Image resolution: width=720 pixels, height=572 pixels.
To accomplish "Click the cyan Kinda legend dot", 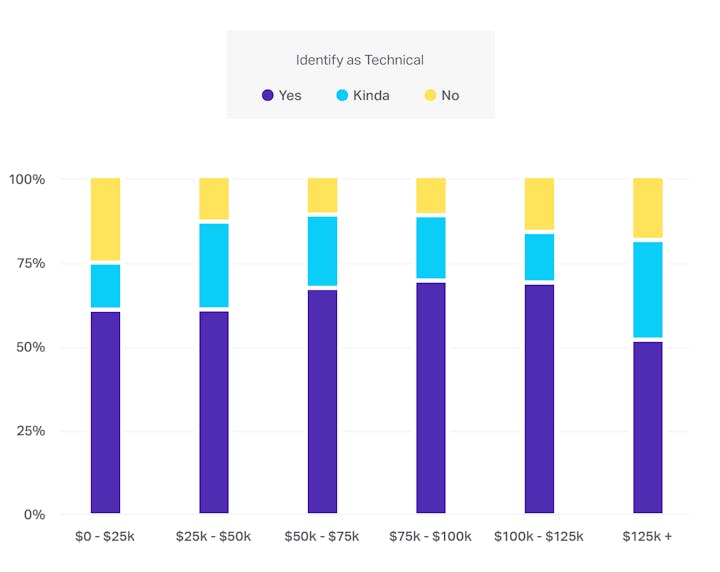I will [341, 95].
